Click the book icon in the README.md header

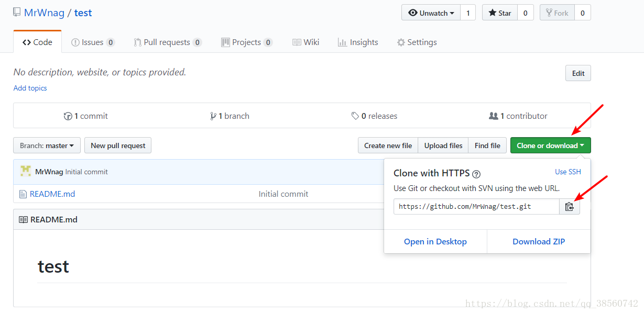[23, 220]
